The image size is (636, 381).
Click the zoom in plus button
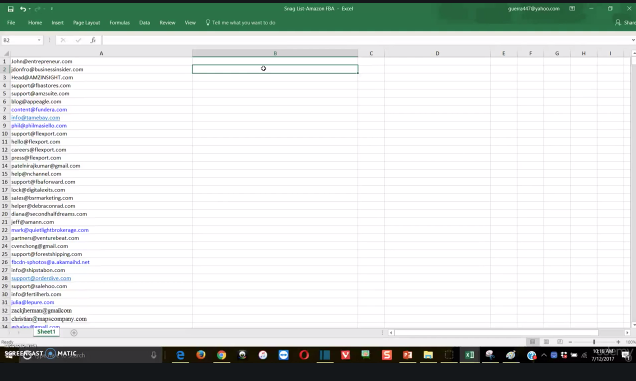(x=618, y=342)
